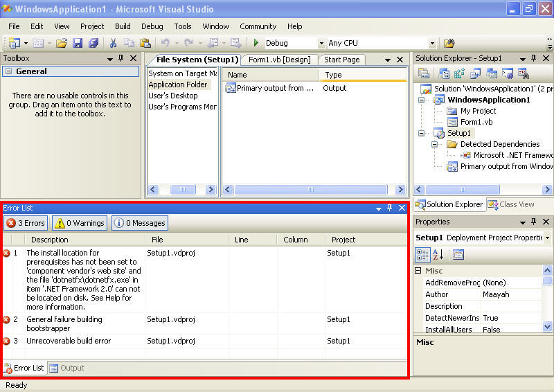Click the Solution Explorer horizontal scrollbar thumb
Viewport: 554px width, 392px height.
(x=463, y=190)
